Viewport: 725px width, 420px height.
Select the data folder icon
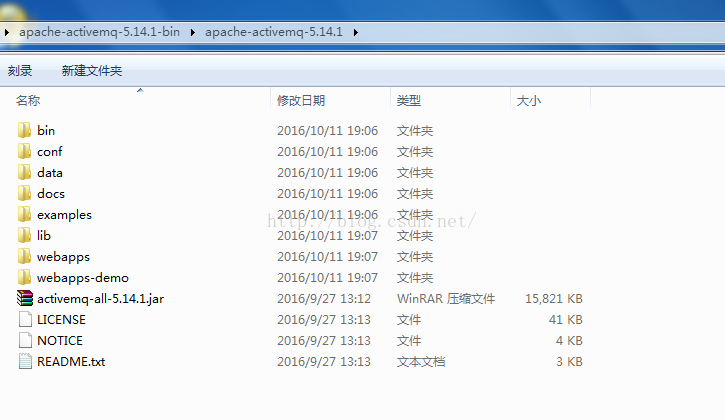click(x=25, y=173)
